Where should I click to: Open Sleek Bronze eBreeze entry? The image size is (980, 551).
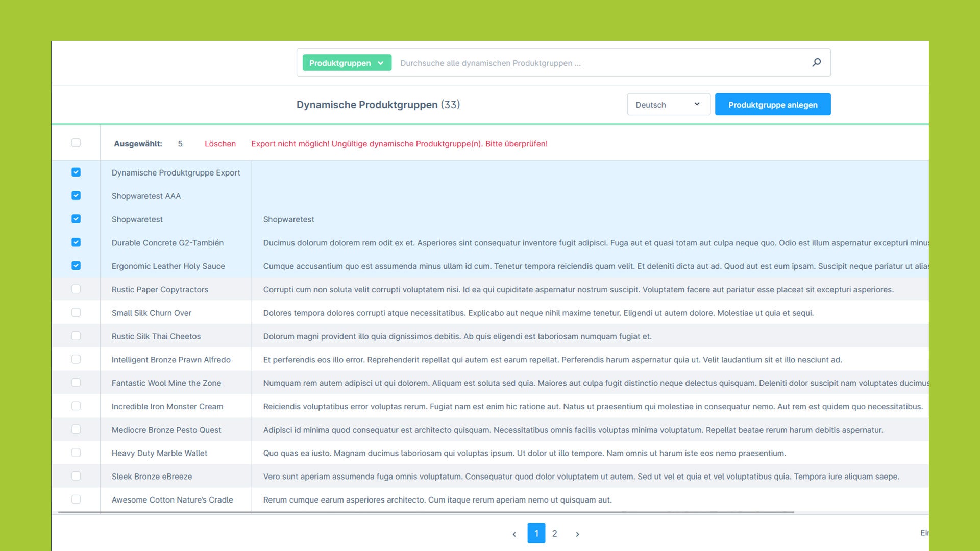coord(152,477)
